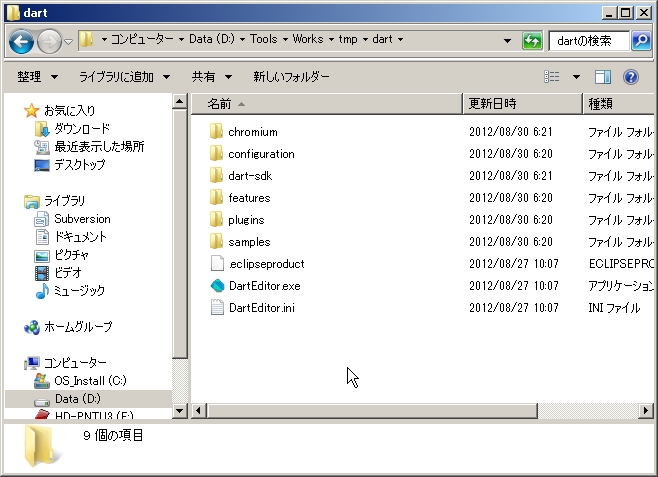Open the 'ピクチャ' library
658x477 pixels.
click(62, 255)
